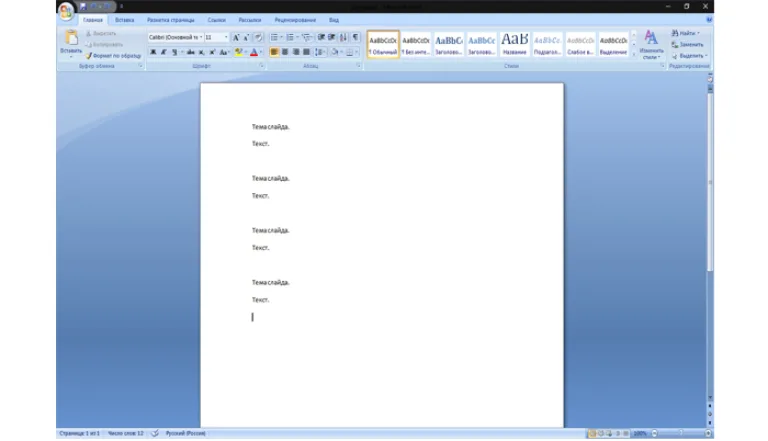Switch to the Рецензирование tab
The height and width of the screenshot is (441, 768).
(x=295, y=20)
